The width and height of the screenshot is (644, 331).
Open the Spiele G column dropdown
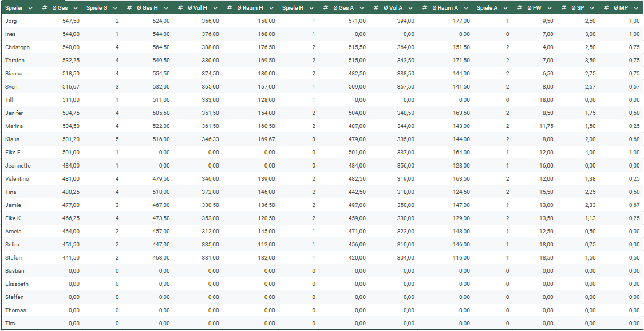coord(114,8)
